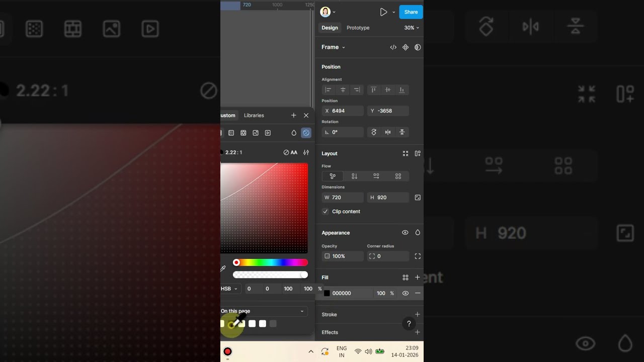Click the resize to fit icon in Layout
The height and width of the screenshot is (362, 644).
click(x=406, y=153)
